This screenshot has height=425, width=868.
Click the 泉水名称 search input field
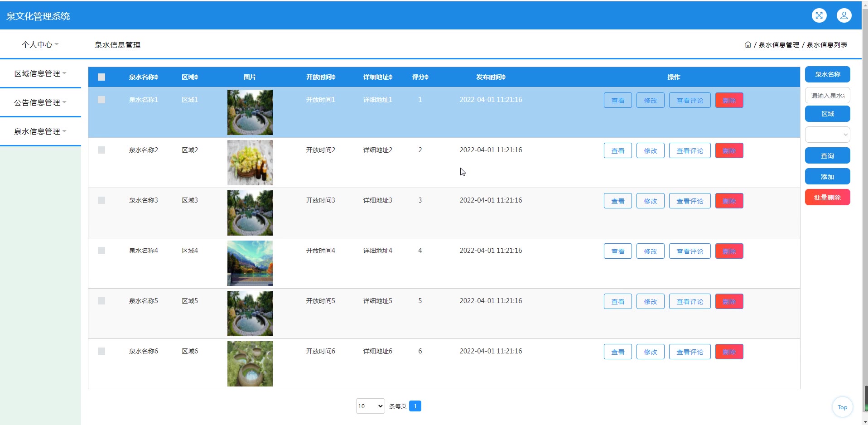pyautogui.click(x=827, y=96)
